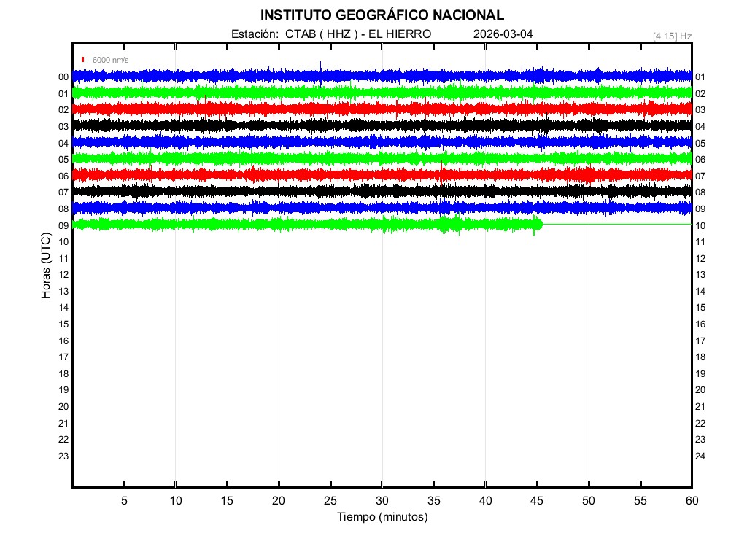The height and width of the screenshot is (560, 747).
Task: Select the INSTITUTO GEOGRÁFICO NACIONAL title
Action: (x=382, y=15)
